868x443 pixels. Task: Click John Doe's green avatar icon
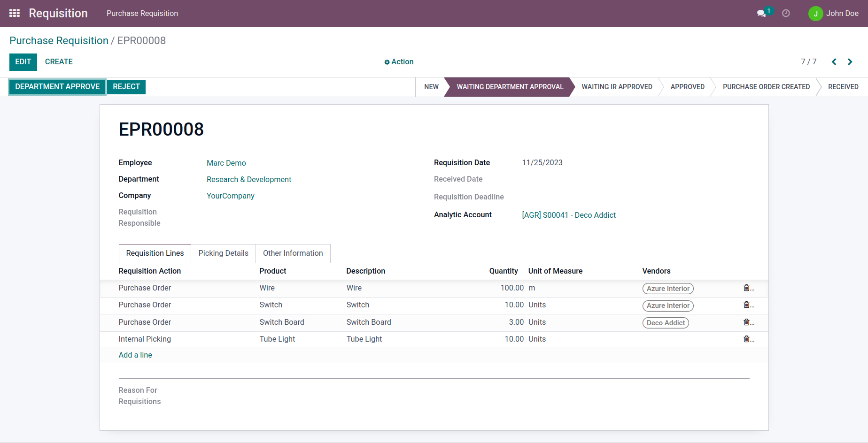tap(815, 14)
